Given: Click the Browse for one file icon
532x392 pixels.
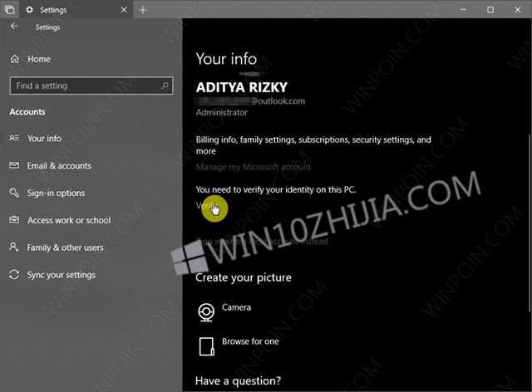Looking at the screenshot, I should [205, 345].
